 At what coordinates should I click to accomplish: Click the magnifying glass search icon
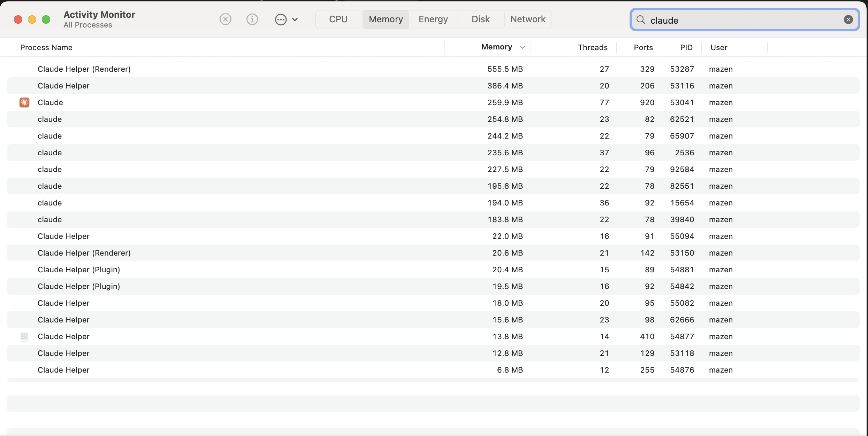[640, 20]
